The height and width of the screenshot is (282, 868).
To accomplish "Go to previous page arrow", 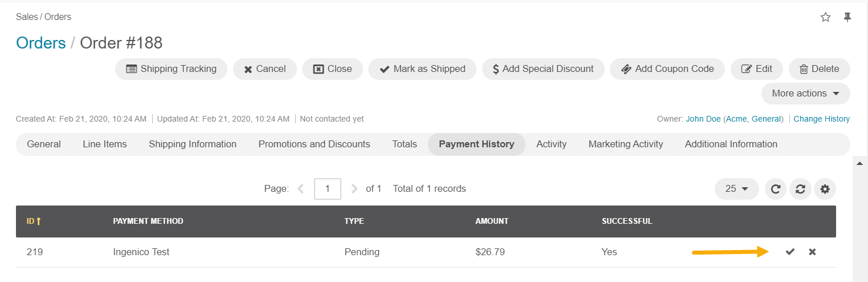I will (301, 188).
